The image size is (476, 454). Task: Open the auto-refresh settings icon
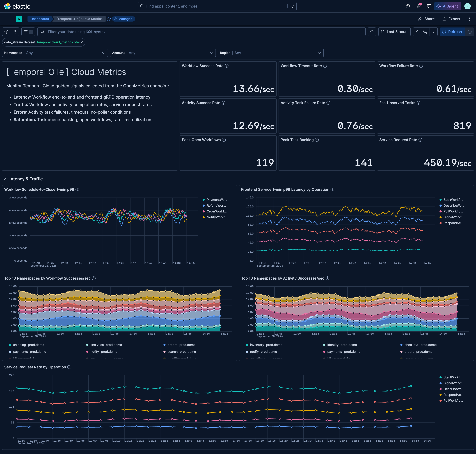[x=470, y=32]
